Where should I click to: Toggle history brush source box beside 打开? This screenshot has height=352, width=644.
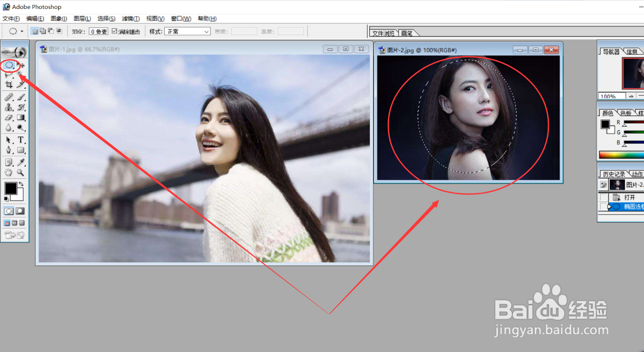click(x=604, y=197)
